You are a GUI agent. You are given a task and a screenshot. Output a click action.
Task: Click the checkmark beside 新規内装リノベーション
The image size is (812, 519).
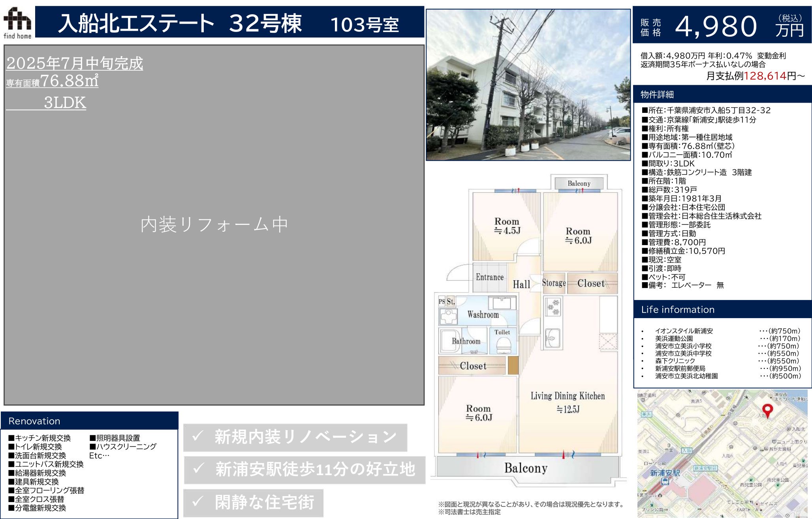point(197,437)
